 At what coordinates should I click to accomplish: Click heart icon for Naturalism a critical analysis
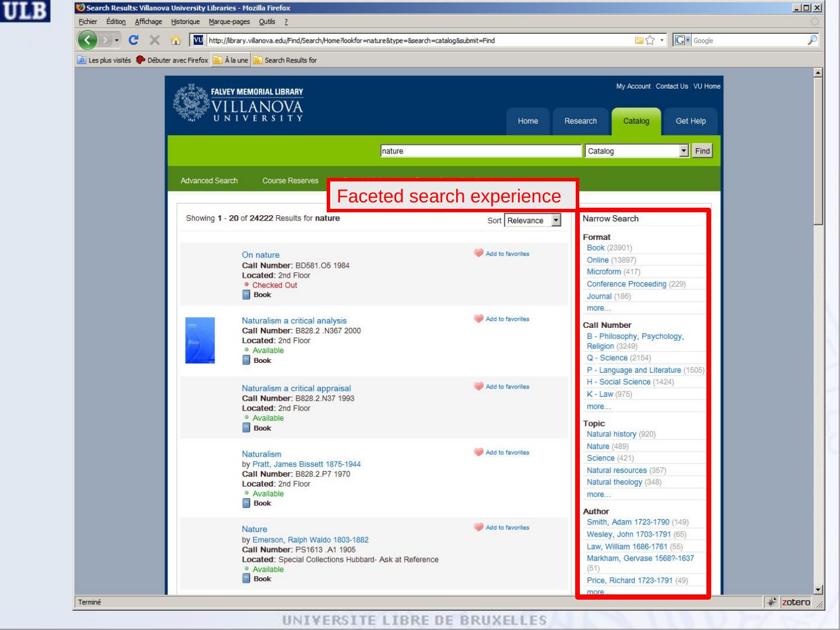[x=479, y=319]
